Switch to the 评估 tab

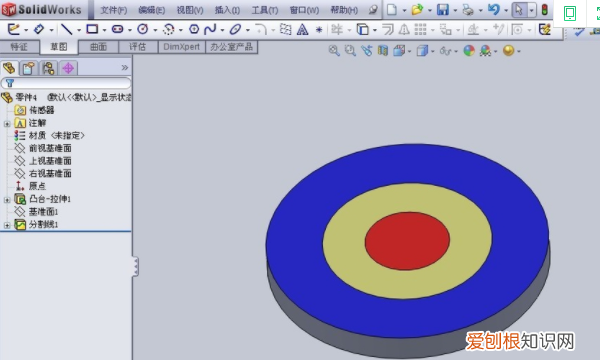point(138,47)
